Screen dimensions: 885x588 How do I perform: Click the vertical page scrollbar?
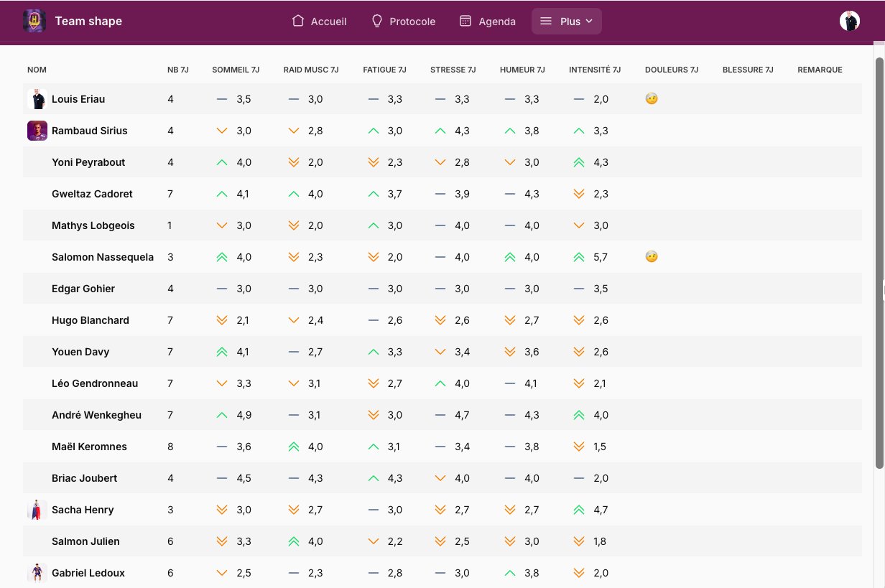click(879, 263)
